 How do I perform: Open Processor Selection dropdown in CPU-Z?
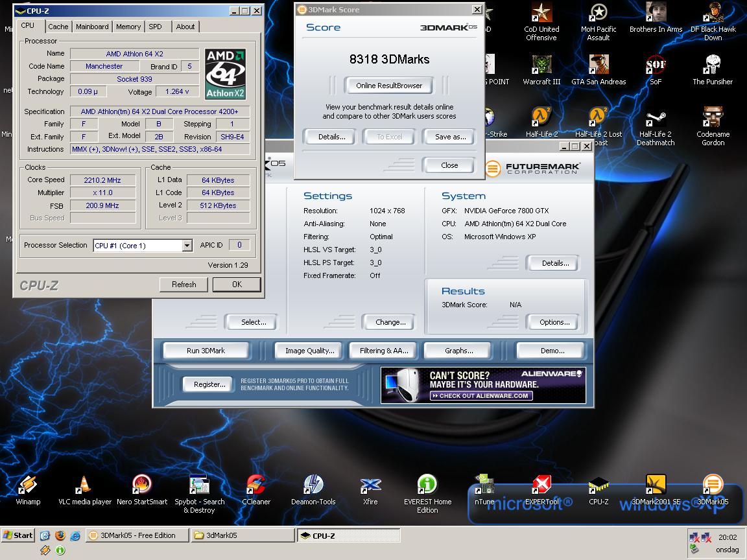point(187,245)
